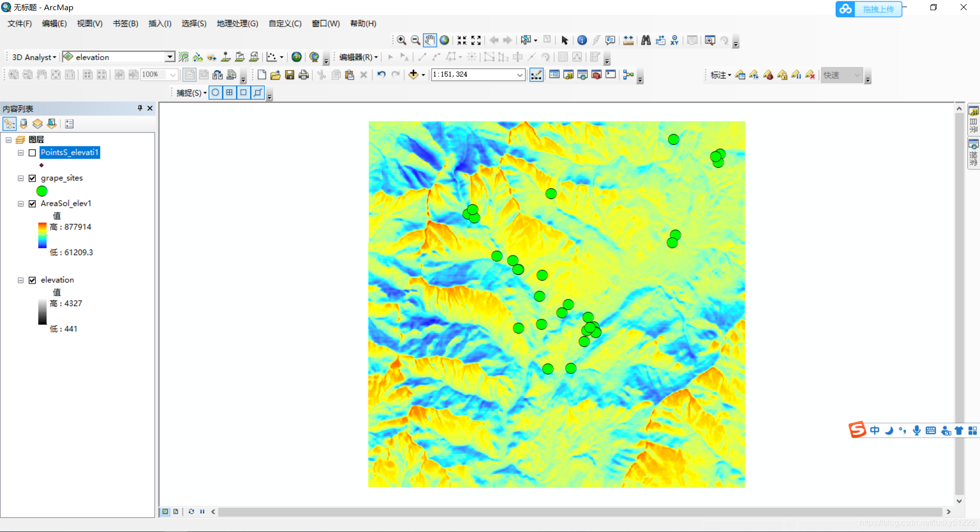This screenshot has height=532, width=980.
Task: Toggle End Snapping grid button
Action: [x=230, y=92]
